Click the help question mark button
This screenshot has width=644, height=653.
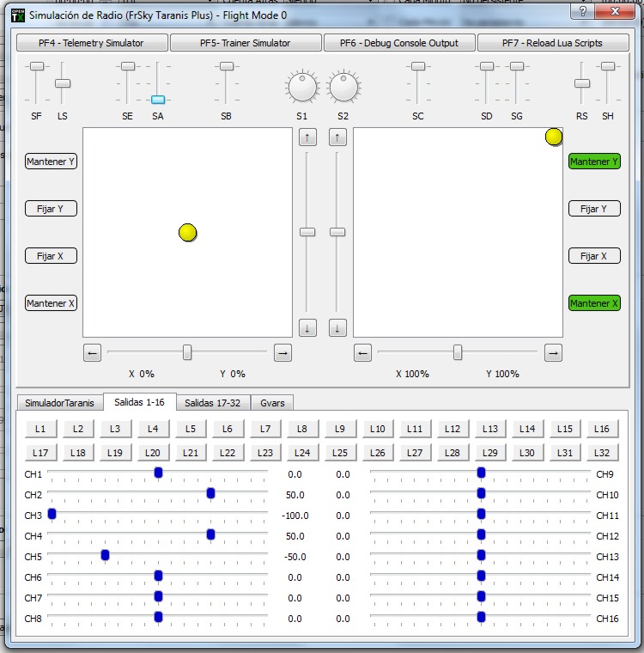pyautogui.click(x=583, y=11)
